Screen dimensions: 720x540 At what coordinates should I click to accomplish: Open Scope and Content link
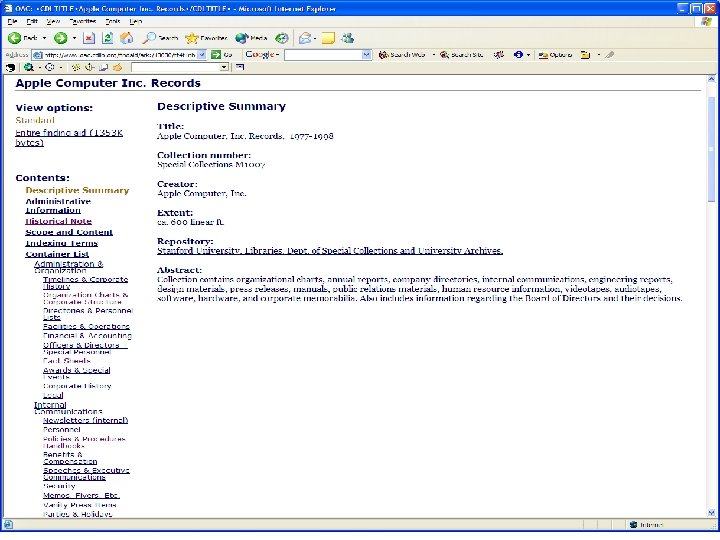point(69,232)
